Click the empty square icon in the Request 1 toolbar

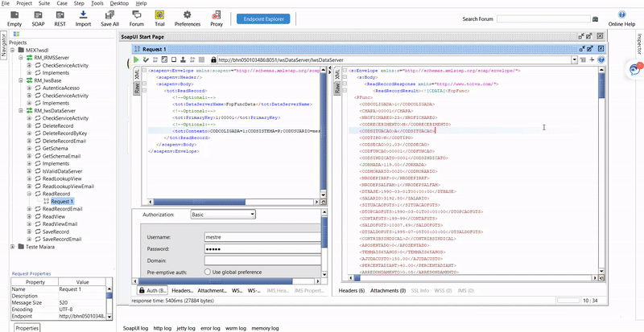click(174, 60)
